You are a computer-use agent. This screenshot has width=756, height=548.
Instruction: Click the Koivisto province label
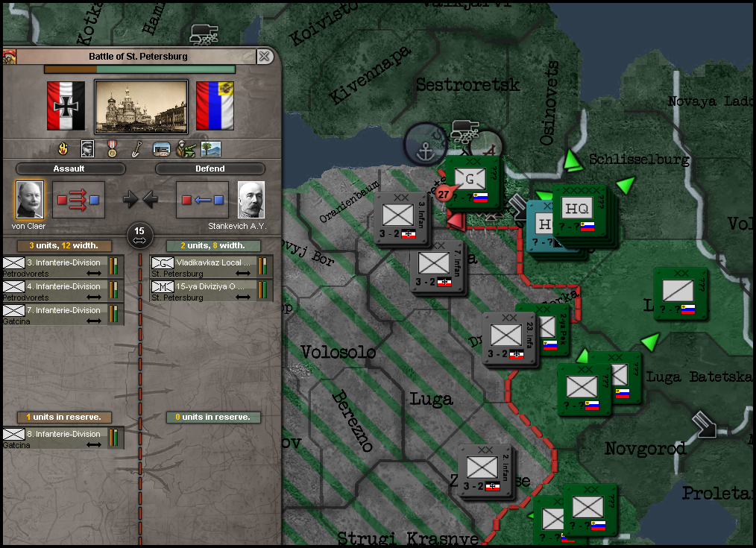(x=324, y=24)
